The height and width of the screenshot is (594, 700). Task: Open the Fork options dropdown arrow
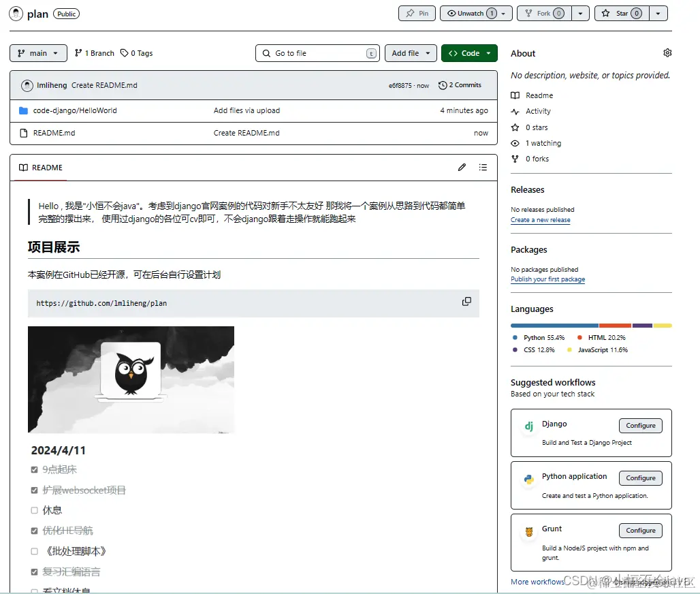[x=580, y=14]
